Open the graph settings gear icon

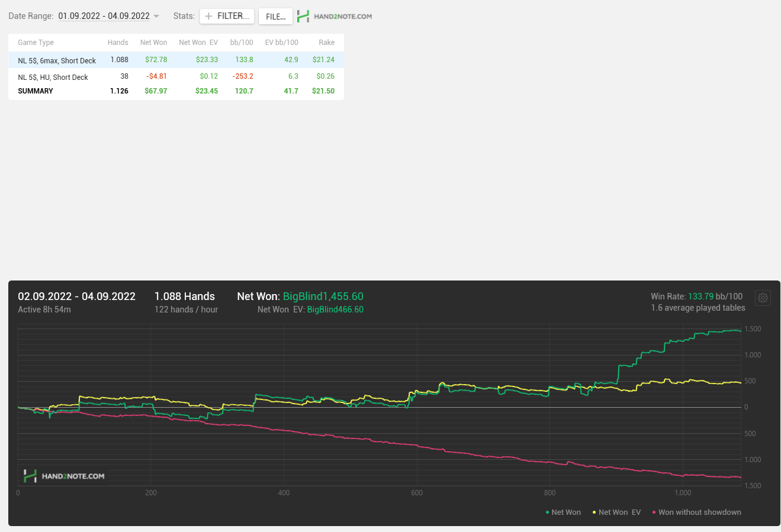763,298
